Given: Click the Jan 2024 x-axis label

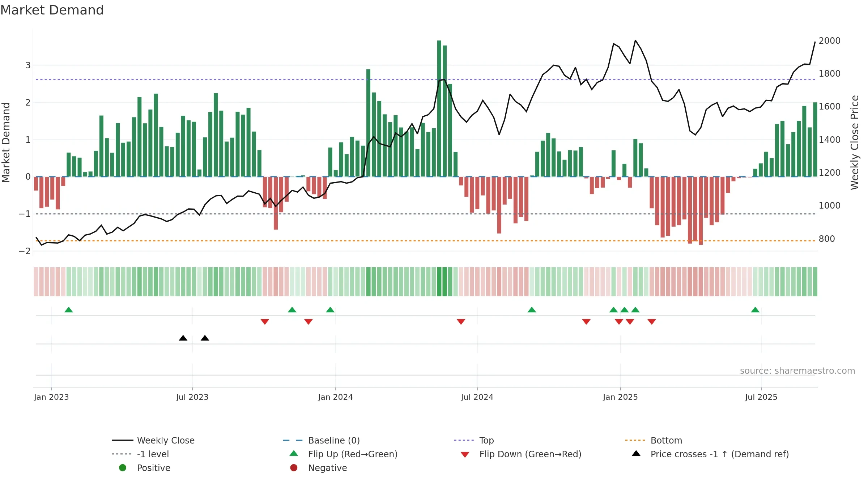Looking at the screenshot, I should [336, 397].
